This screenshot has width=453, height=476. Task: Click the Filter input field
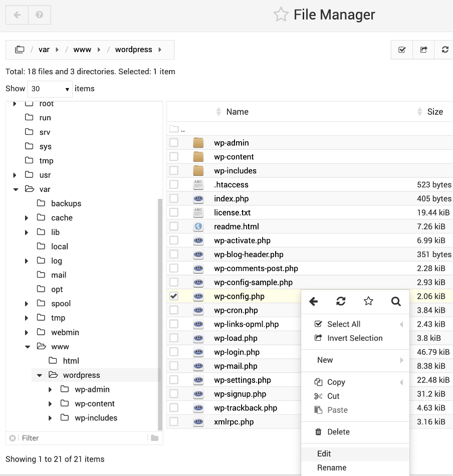tap(82, 438)
